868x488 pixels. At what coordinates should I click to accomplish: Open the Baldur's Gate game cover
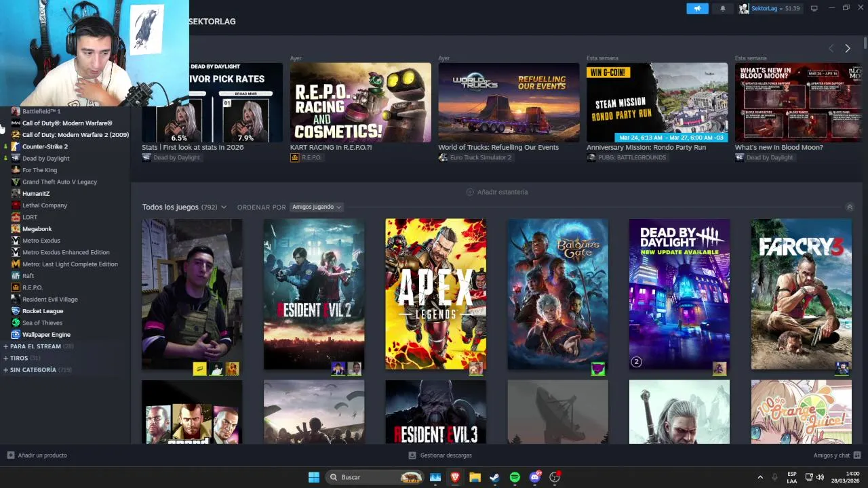pyautogui.click(x=557, y=294)
